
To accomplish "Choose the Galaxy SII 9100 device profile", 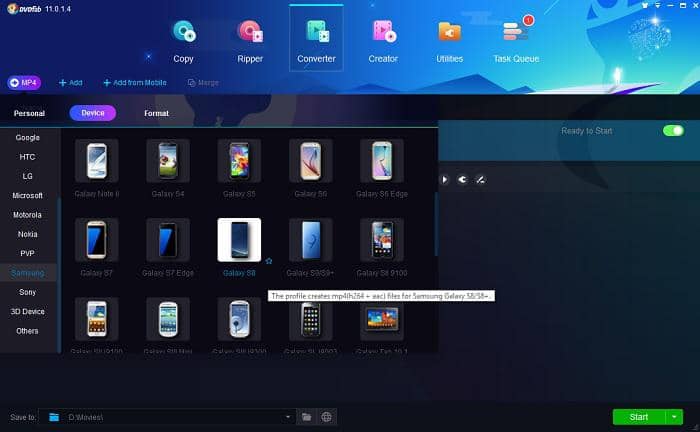I will 382,240.
